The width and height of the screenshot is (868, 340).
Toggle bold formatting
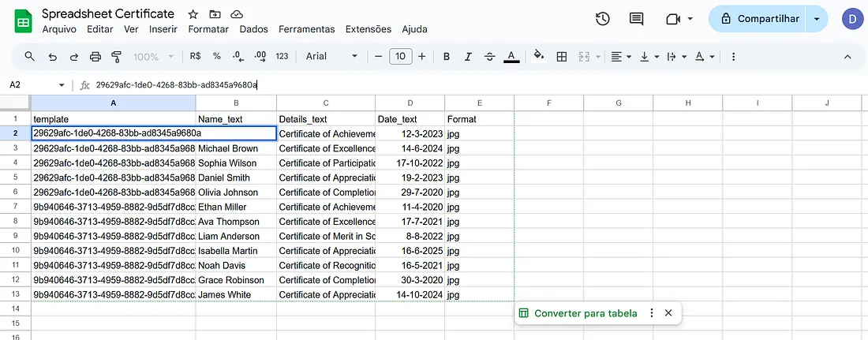click(x=446, y=57)
